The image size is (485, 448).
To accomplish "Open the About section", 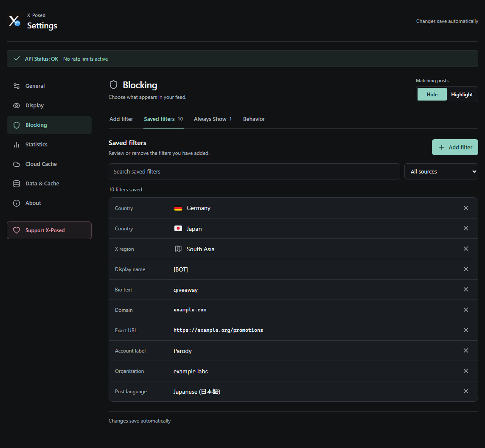I will coord(49,203).
